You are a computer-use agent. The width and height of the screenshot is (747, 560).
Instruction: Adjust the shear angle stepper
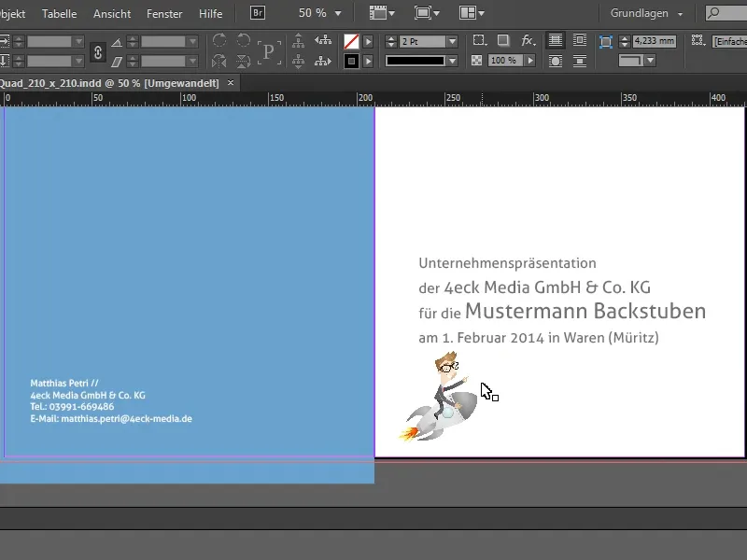click(x=133, y=61)
